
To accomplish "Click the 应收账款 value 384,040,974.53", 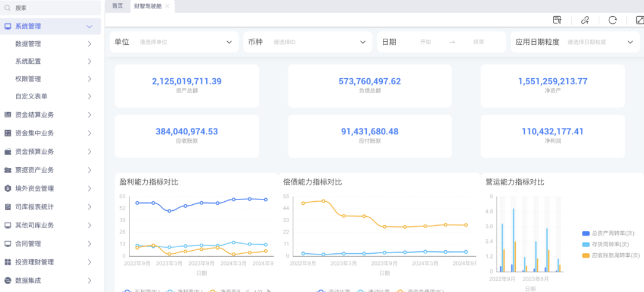I will [187, 131].
